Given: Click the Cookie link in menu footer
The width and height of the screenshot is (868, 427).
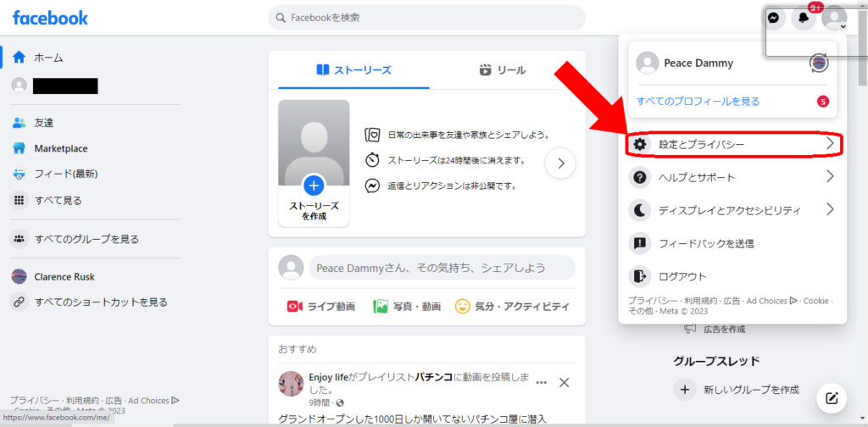Looking at the screenshot, I should [x=816, y=301].
